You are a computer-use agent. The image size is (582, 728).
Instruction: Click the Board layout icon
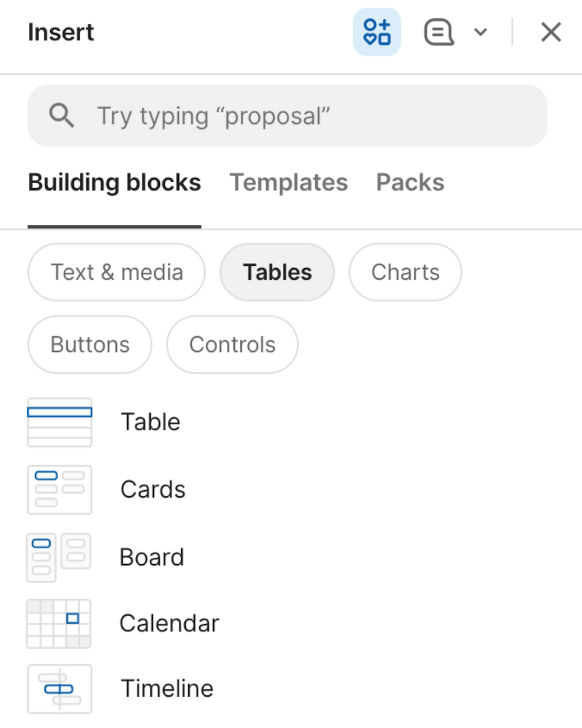(59, 557)
